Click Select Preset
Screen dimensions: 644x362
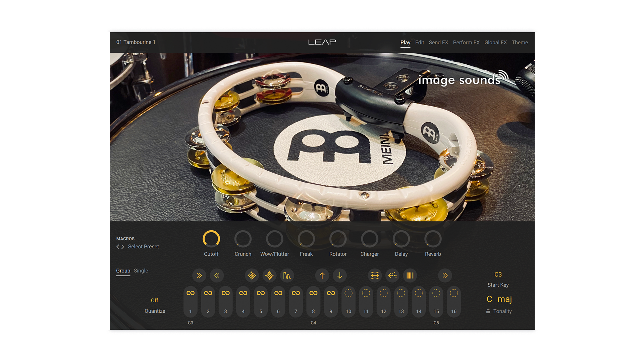click(x=144, y=246)
